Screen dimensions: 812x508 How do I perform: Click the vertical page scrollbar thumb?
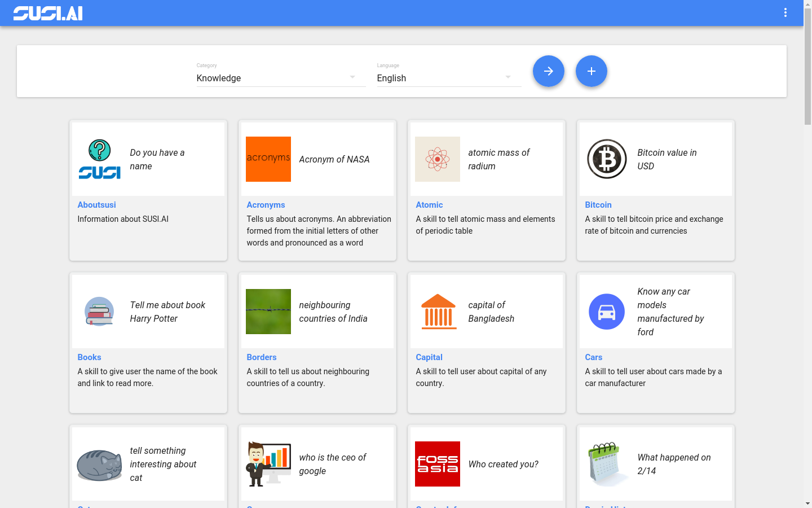pos(807,65)
